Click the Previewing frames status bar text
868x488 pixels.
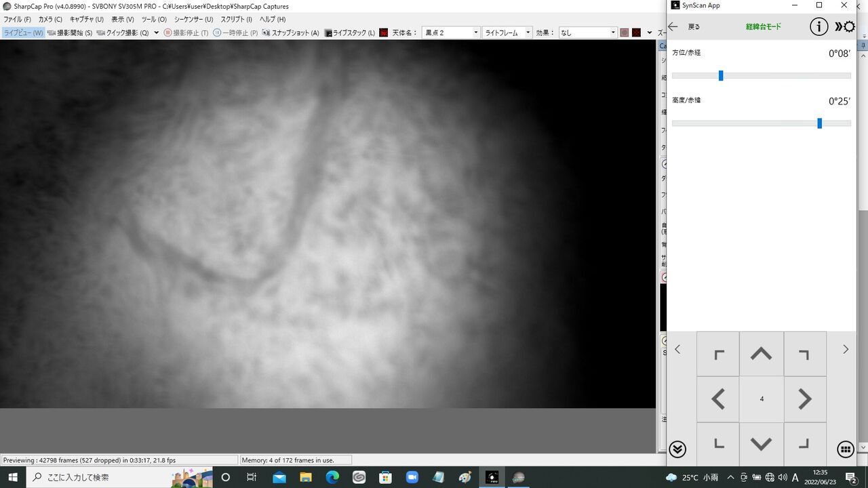point(90,460)
